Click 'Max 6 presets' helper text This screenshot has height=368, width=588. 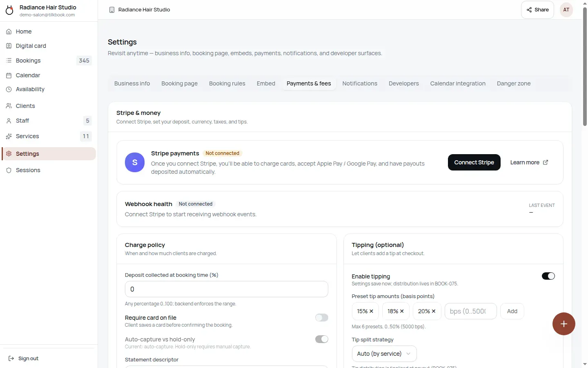389,327
